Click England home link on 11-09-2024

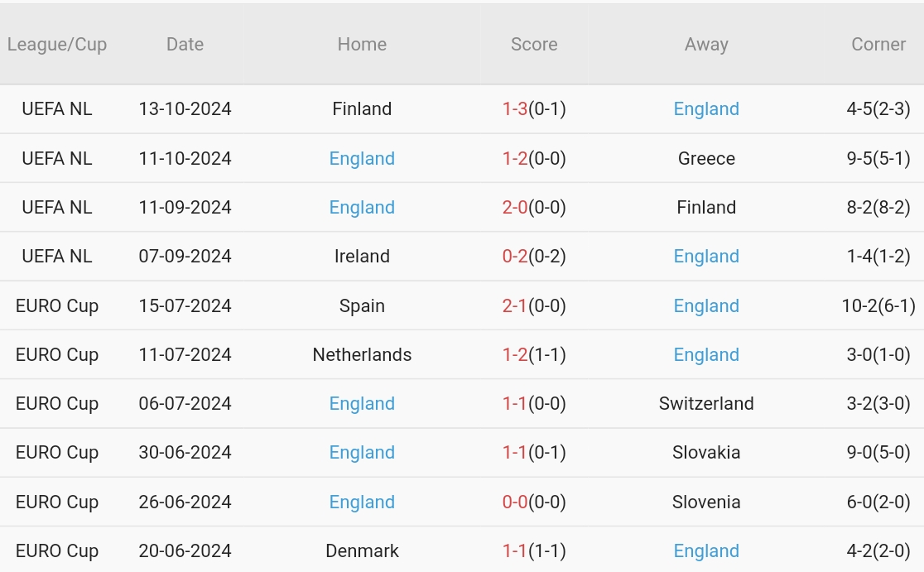[362, 207]
